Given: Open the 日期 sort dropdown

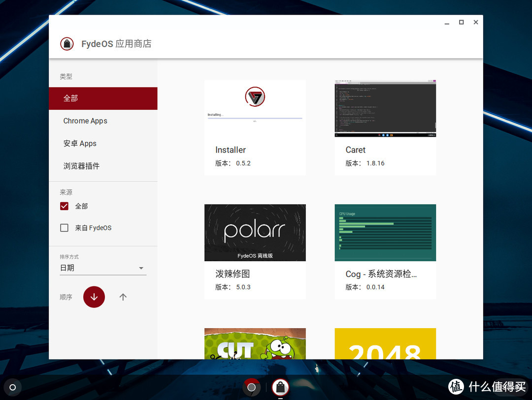Looking at the screenshot, I should pos(99,268).
